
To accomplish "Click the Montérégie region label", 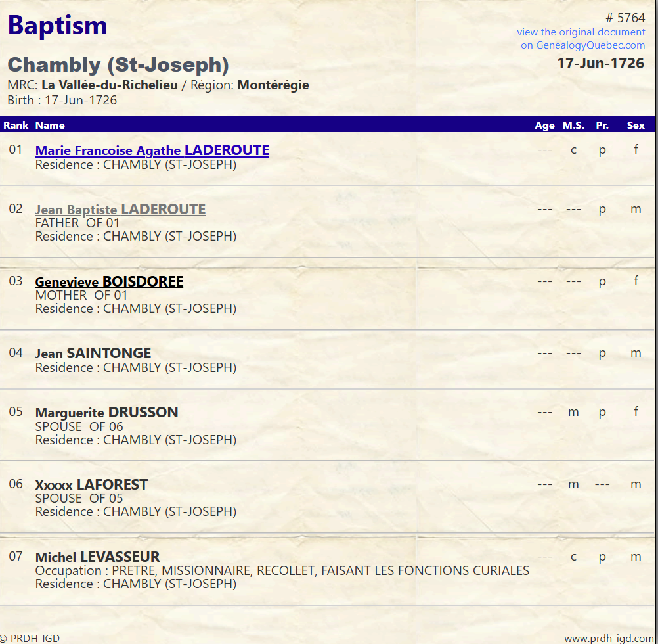I will coord(273,85).
